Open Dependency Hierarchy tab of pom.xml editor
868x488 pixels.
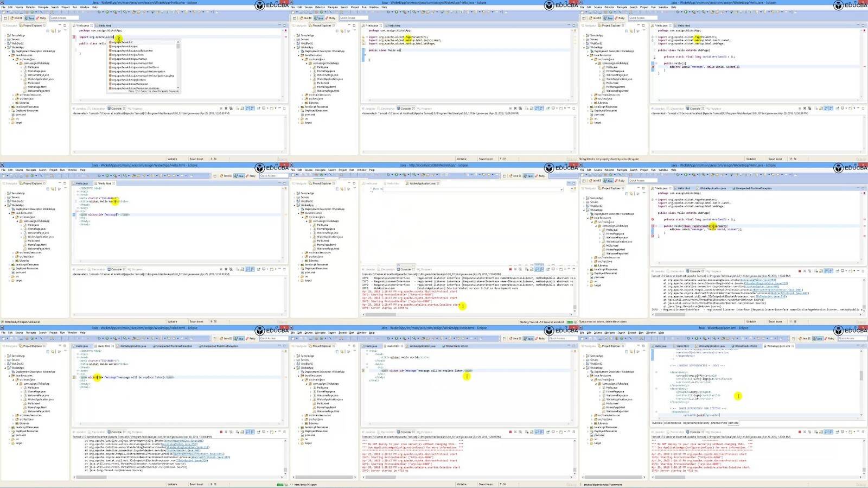(696, 423)
